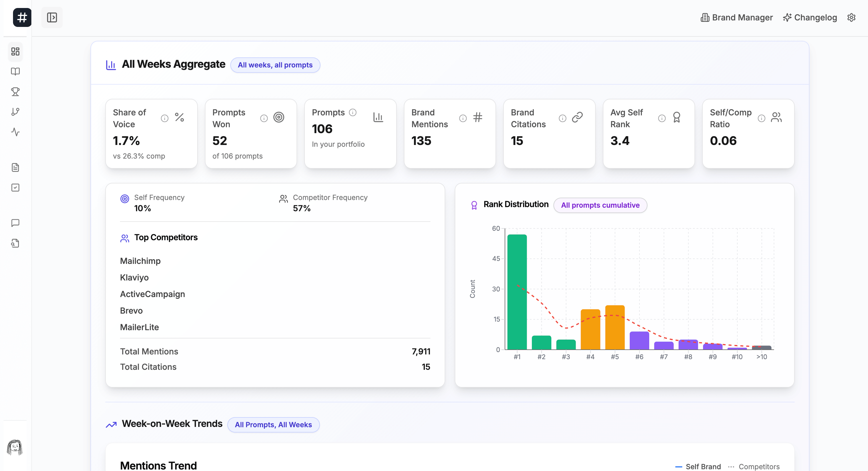868x471 pixels.
Task: Toggle the Competitors legend in Mentions Trend
Action: 759,467
